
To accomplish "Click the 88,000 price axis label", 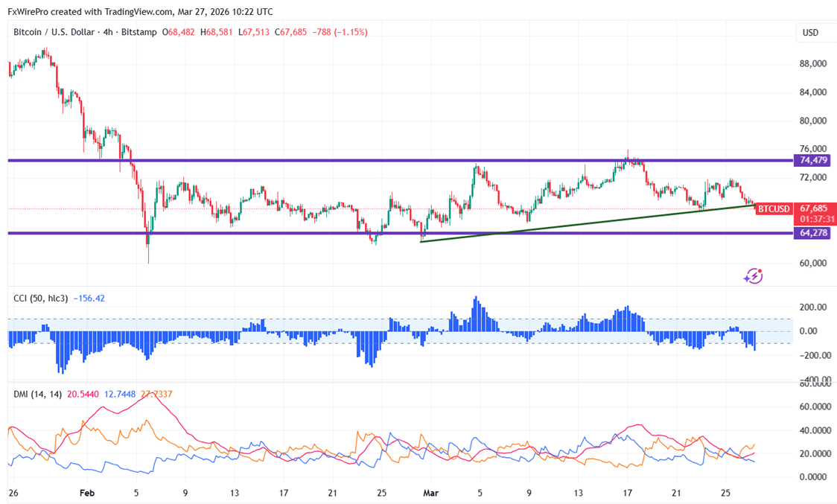I will pyautogui.click(x=813, y=63).
